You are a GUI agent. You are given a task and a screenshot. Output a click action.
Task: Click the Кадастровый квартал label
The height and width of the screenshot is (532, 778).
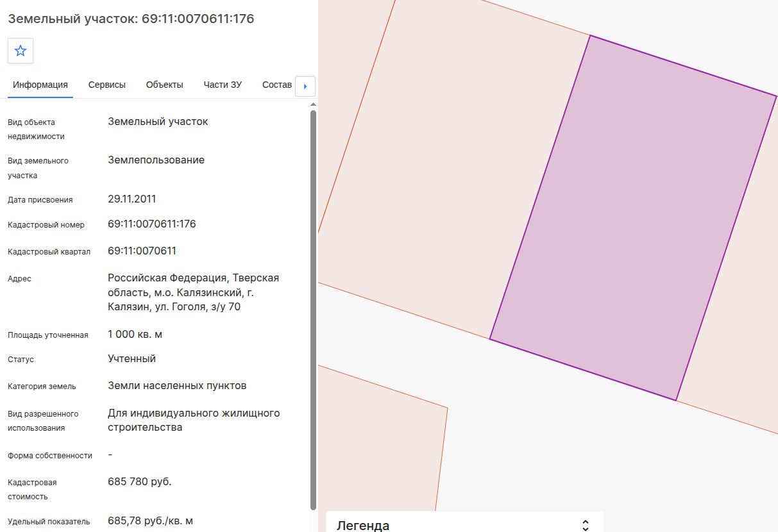click(x=49, y=252)
